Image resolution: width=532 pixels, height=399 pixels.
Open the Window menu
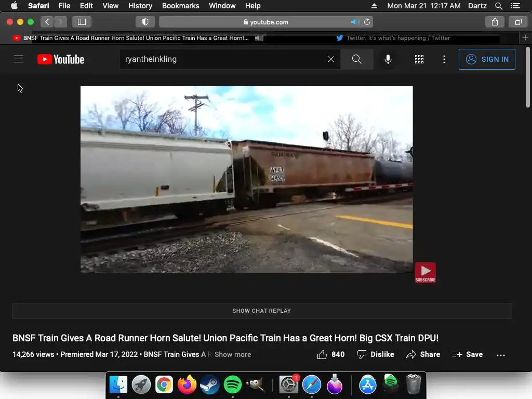tap(222, 6)
